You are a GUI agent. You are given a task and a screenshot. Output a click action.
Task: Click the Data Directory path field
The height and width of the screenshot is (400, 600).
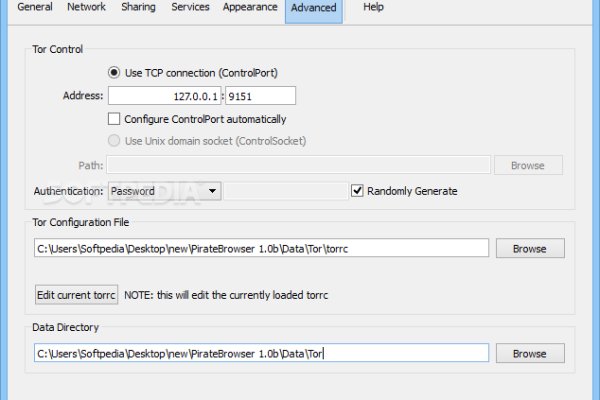[x=260, y=353]
